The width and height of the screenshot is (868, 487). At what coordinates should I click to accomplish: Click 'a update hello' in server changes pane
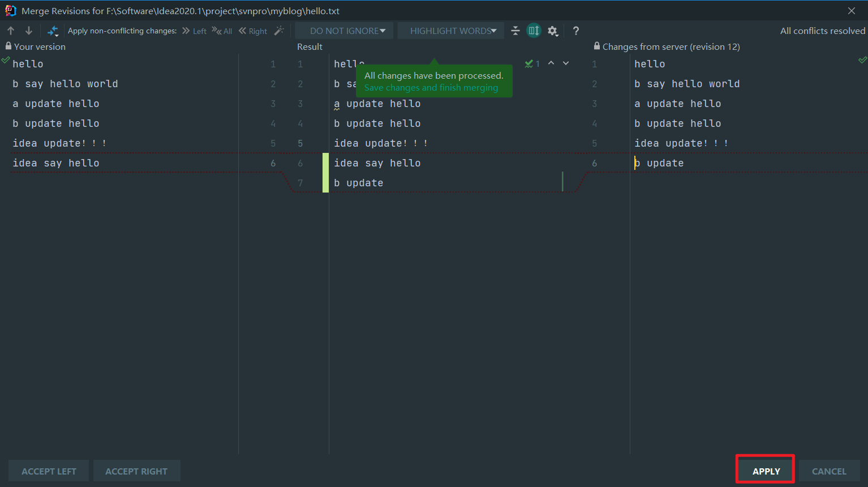678,104
